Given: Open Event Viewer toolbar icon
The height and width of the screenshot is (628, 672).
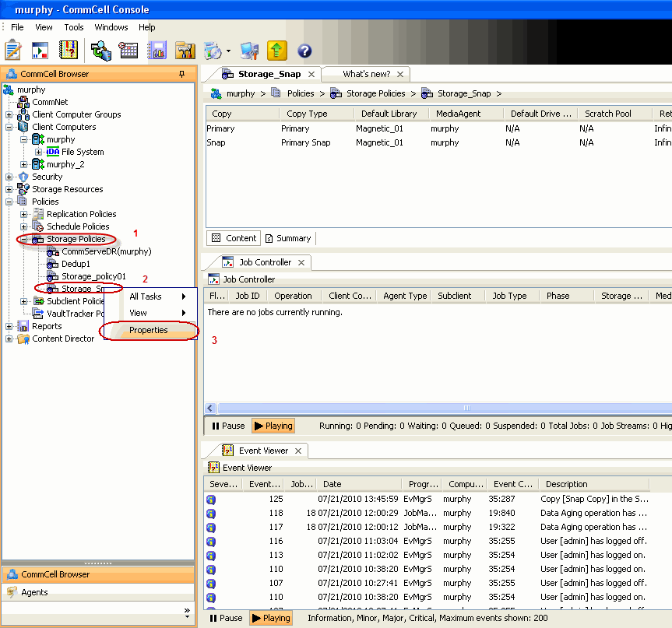Looking at the screenshot, I should pos(69,51).
